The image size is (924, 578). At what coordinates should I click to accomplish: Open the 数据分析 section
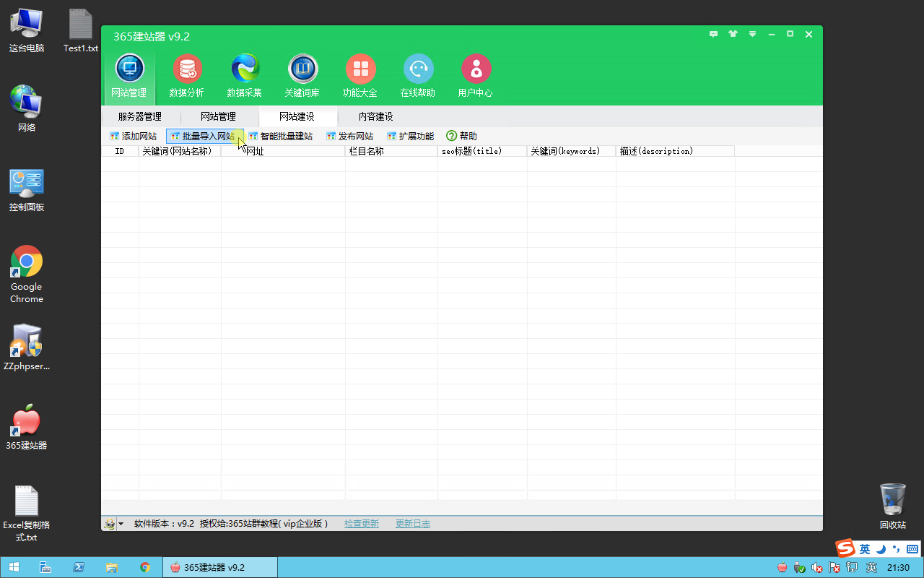[187, 77]
